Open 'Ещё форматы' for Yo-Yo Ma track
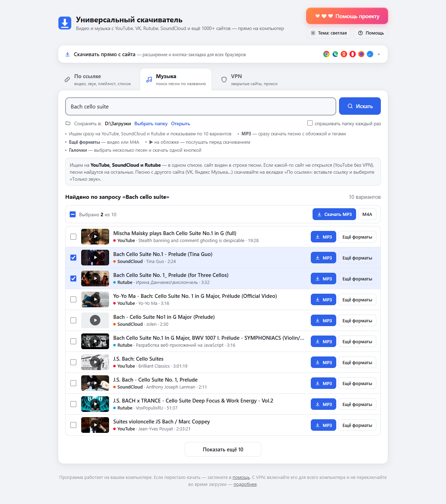 357,300
